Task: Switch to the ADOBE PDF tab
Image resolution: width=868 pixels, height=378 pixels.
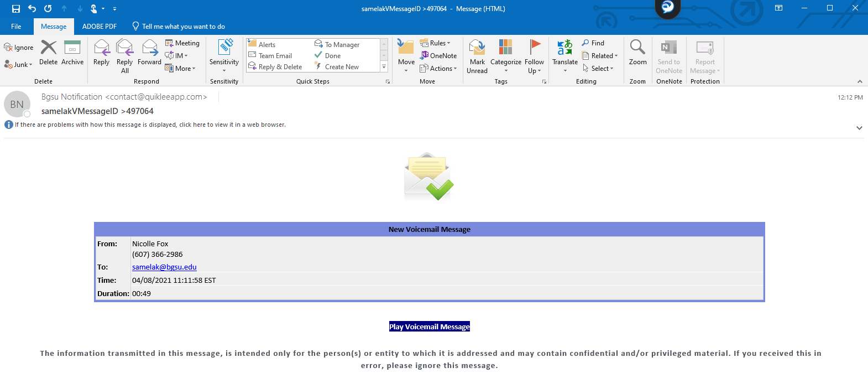Action: (100, 27)
